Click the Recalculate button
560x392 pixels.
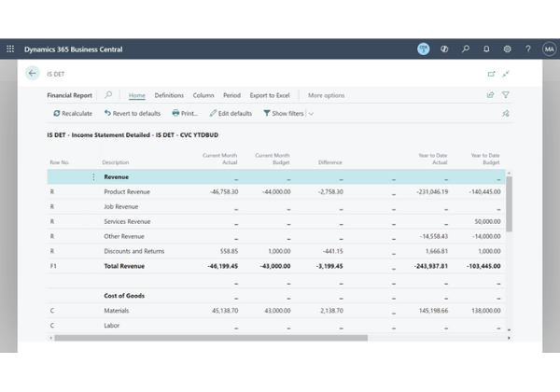tap(73, 114)
